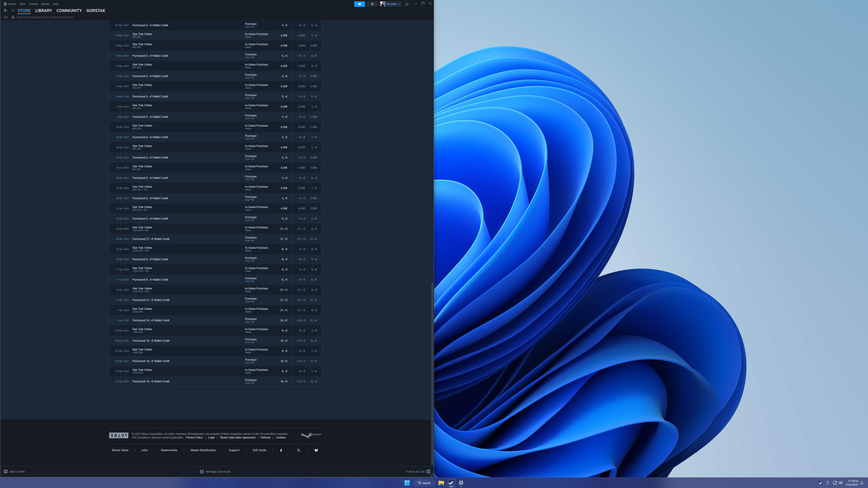Image resolution: width=868 pixels, height=488 pixels.
Task: Open the Support footer link
Action: (x=234, y=450)
